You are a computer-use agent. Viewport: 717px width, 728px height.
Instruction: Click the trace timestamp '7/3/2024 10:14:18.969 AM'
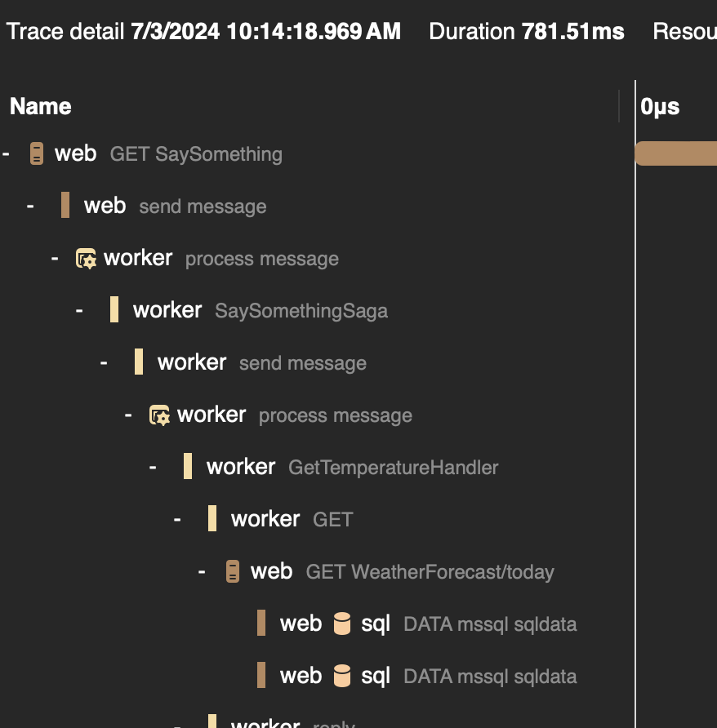pos(265,32)
